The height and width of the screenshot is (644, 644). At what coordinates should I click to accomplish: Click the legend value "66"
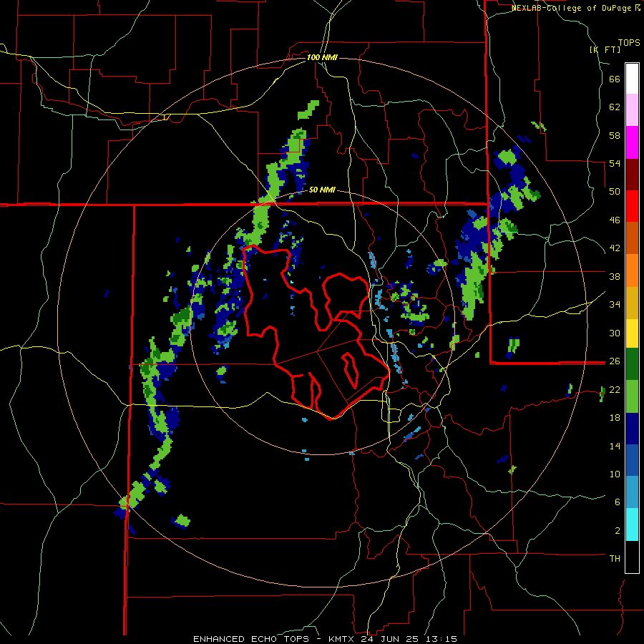coord(615,79)
